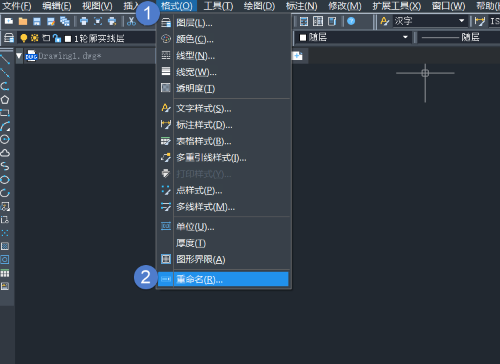This screenshot has height=364, width=500.
Task: Open the 格式(O) menu
Action: pos(176,6)
